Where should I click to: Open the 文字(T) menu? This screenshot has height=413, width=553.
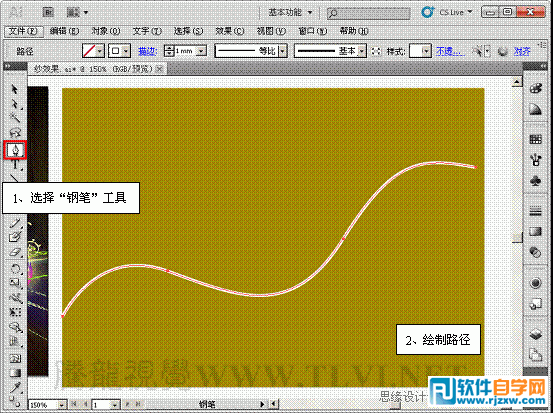pos(147,31)
